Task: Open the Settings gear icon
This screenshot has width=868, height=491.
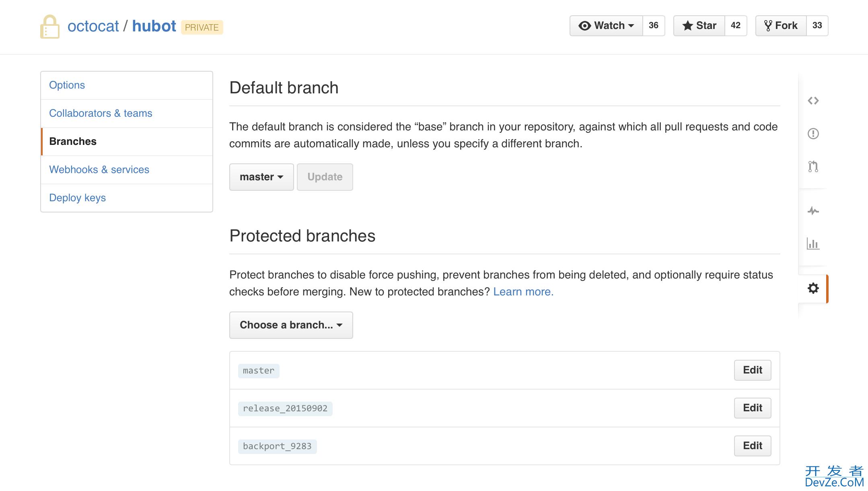Action: click(813, 288)
